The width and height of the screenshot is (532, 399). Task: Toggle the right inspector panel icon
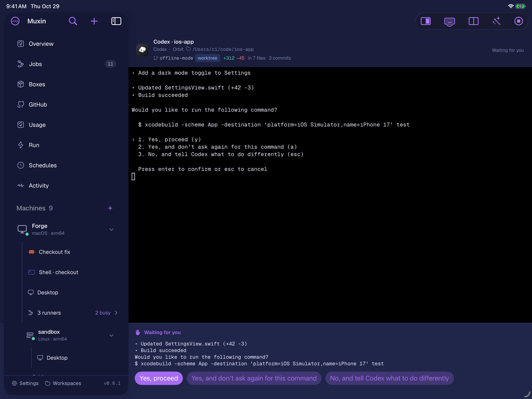[426, 21]
